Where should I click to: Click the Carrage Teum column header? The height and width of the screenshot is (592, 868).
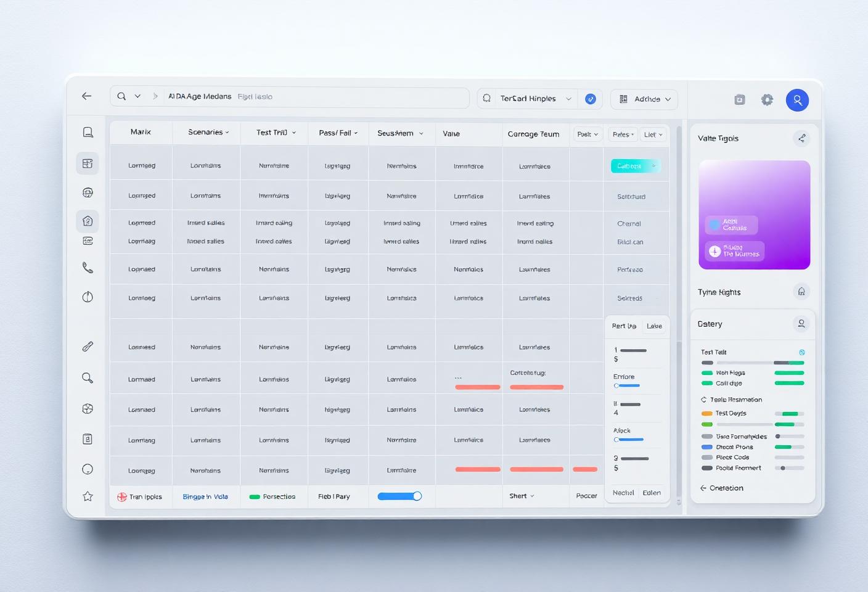click(533, 134)
